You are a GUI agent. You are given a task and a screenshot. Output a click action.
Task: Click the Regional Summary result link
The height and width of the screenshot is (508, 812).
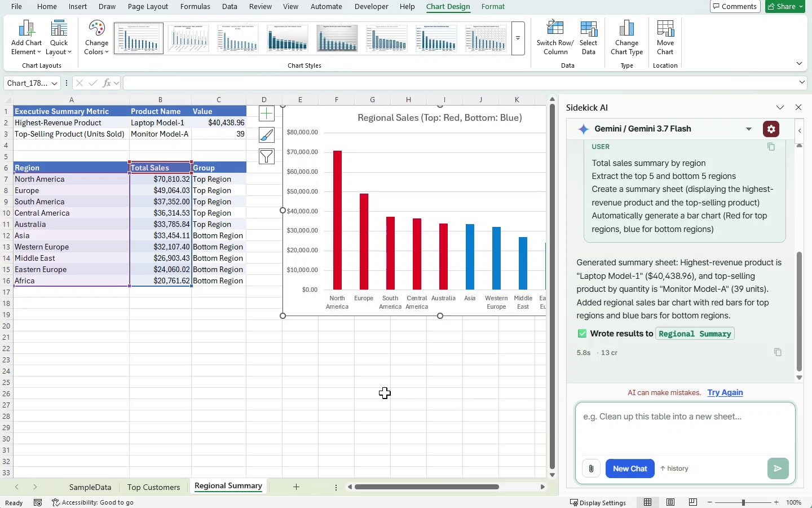[695, 334]
